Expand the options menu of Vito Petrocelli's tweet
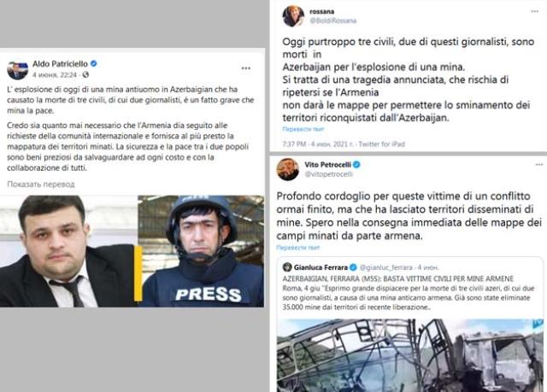Viewport: 547px width, 392px height. 539,165
